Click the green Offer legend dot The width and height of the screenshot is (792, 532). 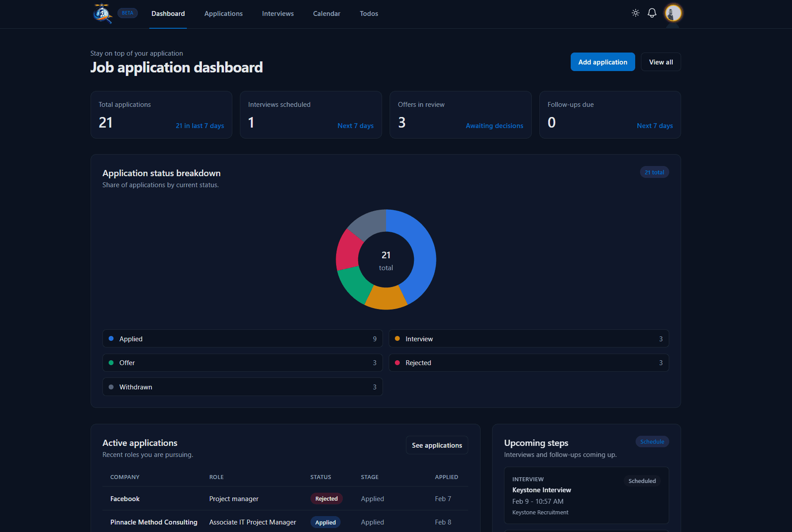point(111,362)
